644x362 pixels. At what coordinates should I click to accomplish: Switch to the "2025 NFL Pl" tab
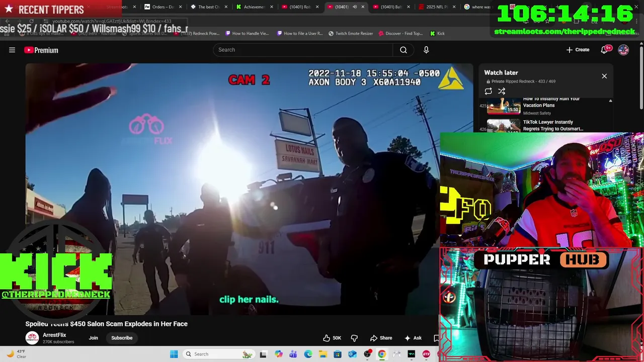437,7
